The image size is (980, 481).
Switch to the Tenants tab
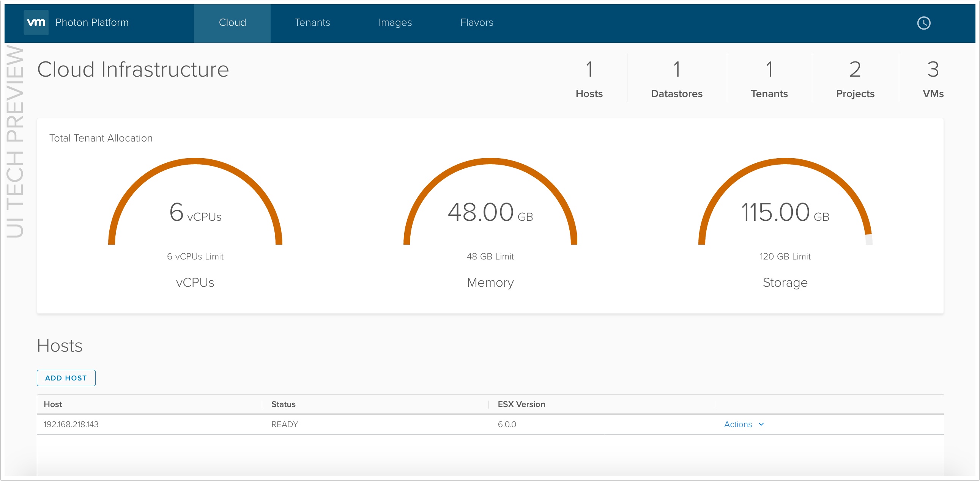312,23
